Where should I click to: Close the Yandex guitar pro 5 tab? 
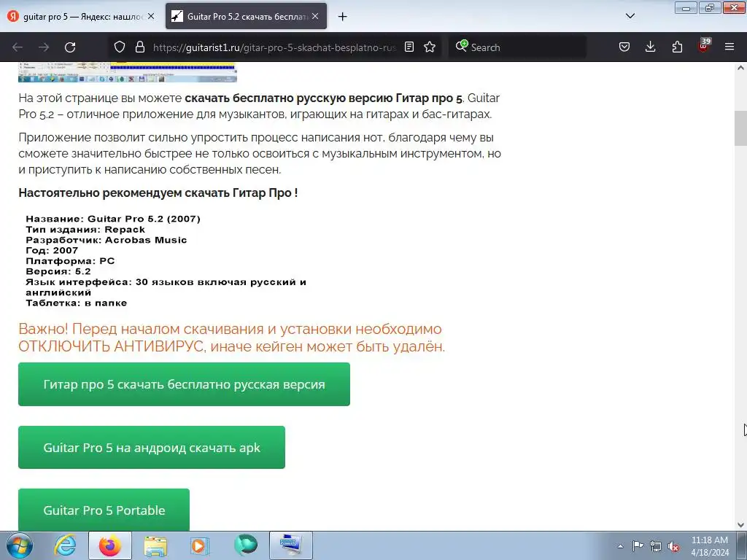pyautogui.click(x=151, y=16)
